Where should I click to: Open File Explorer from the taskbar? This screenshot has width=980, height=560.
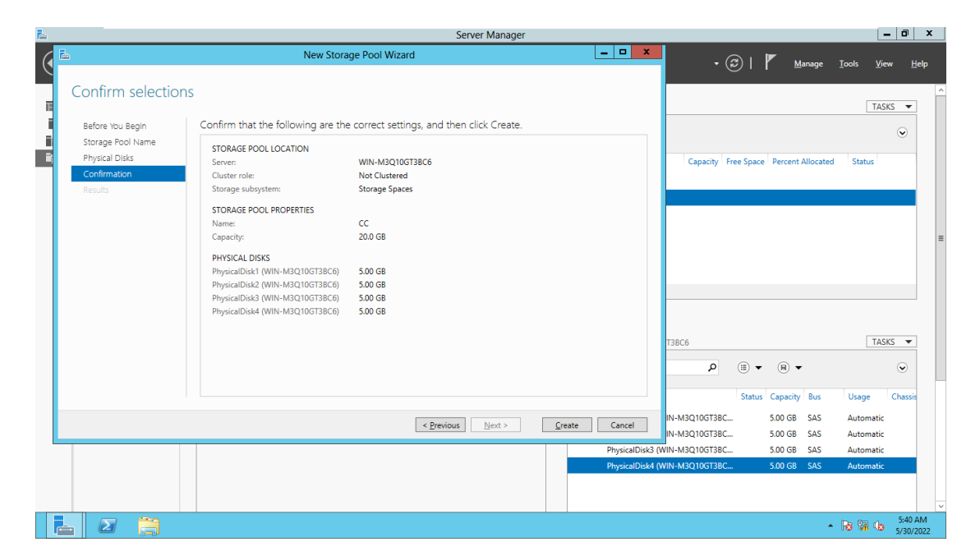tap(148, 526)
